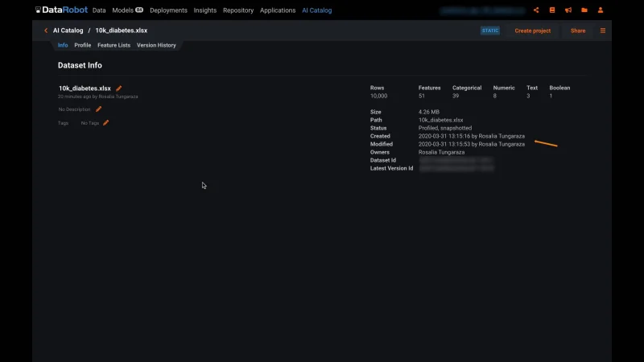Click the Share button
644x362 pixels.
pos(578,31)
